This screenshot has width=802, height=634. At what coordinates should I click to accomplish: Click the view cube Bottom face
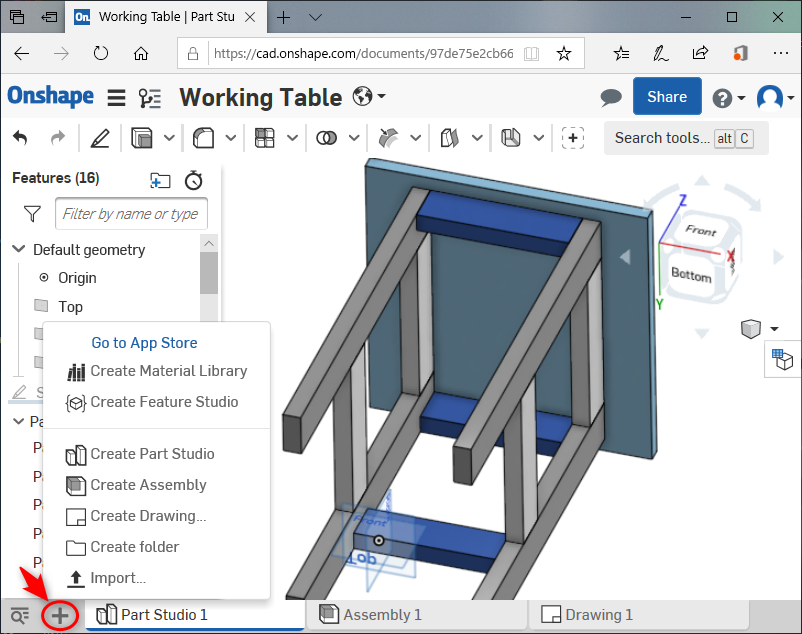click(691, 275)
